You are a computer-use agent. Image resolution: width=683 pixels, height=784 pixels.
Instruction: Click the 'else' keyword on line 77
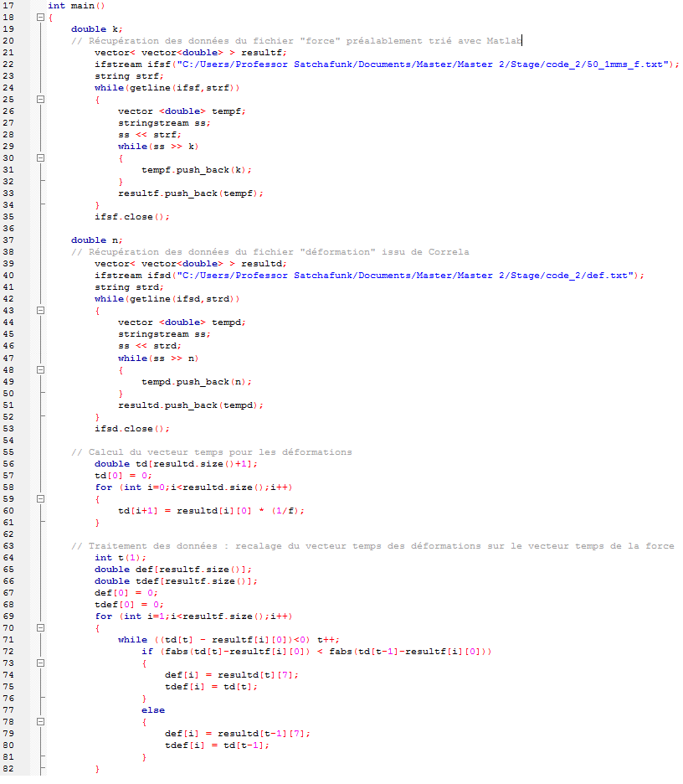click(153, 710)
